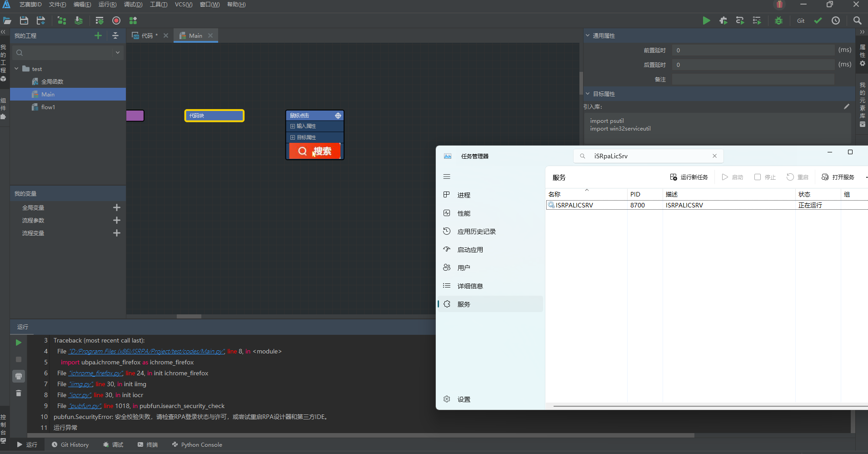868x454 pixels.
Task: Open the 终端 bottom tab
Action: 148,445
